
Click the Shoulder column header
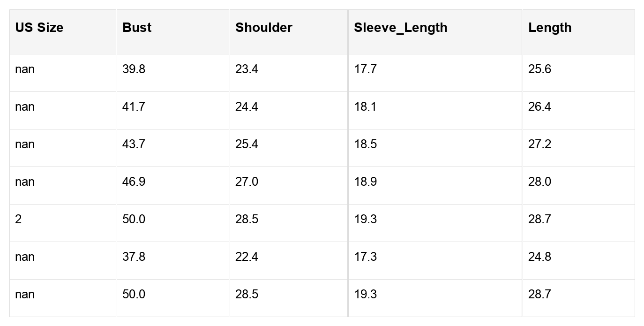tap(263, 28)
